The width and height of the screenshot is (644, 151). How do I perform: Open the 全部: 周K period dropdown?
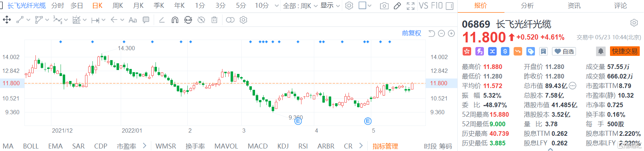tap(300, 6)
